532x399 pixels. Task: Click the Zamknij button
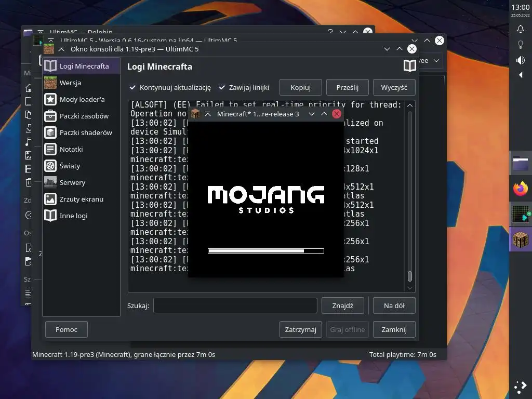click(x=394, y=329)
